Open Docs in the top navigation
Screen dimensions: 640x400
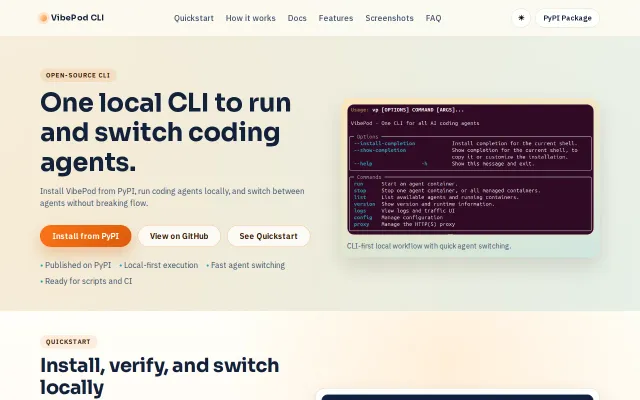point(297,18)
